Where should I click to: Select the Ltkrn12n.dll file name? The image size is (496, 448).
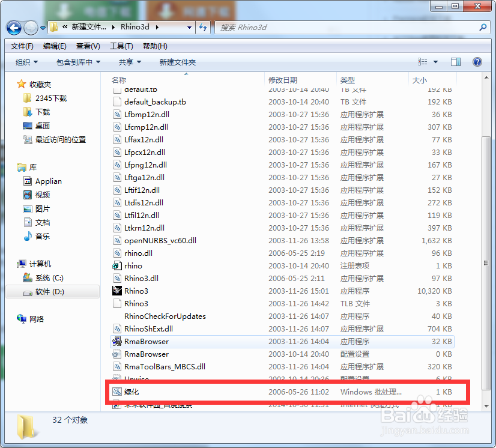(144, 228)
